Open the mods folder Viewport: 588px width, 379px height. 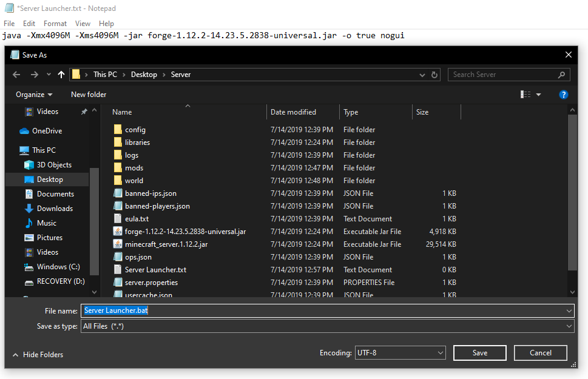[134, 167]
